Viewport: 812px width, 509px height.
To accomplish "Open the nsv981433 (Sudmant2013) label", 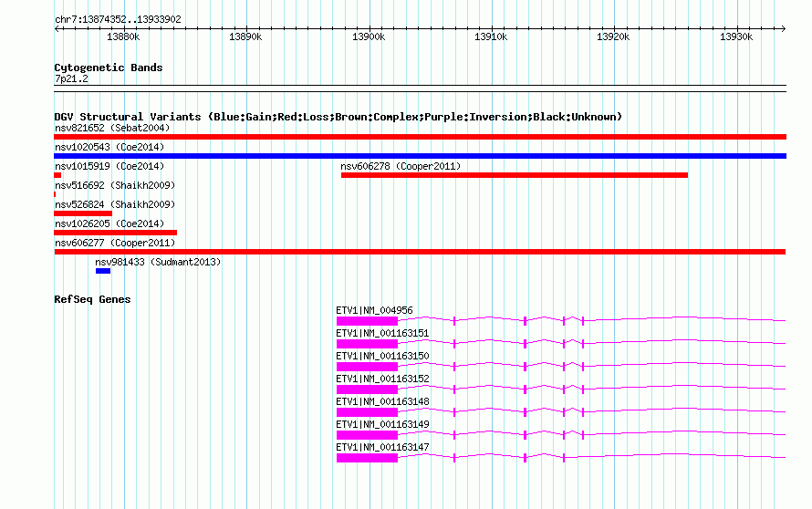I will [158, 262].
